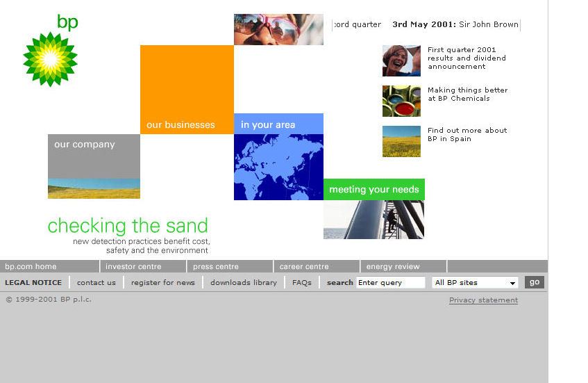Click the sunglasses face banner image
The height and width of the screenshot is (383, 588).
tap(278, 29)
